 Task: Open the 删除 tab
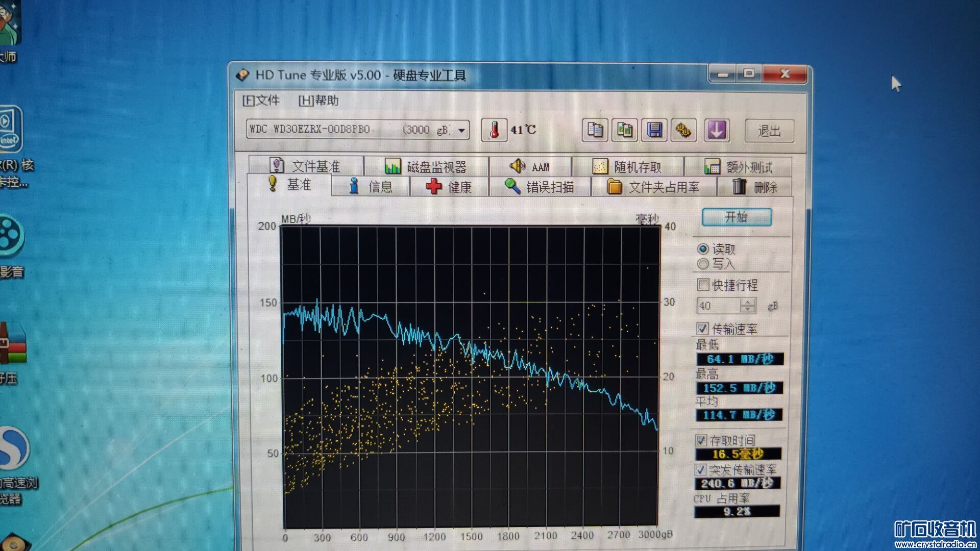pyautogui.click(x=755, y=187)
